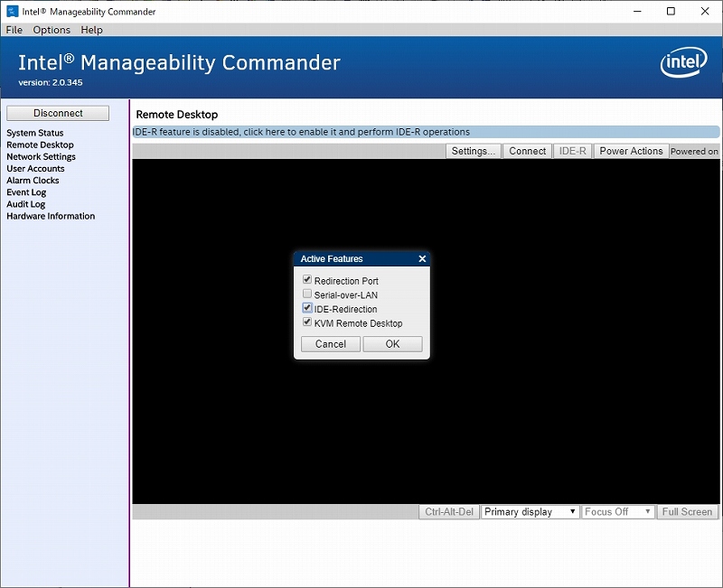The width and height of the screenshot is (723, 588).
Task: Open Network Settings section
Action: point(41,157)
